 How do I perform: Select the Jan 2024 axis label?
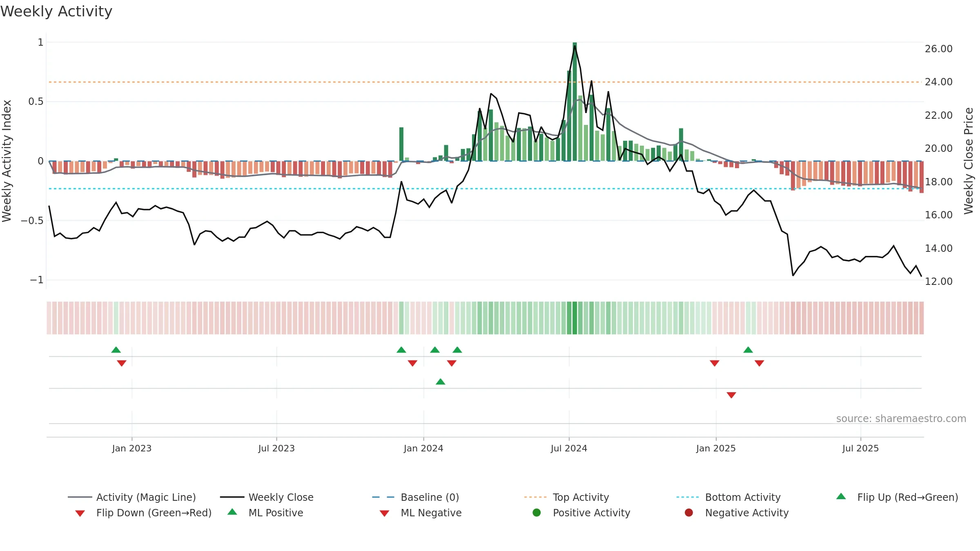[423, 448]
